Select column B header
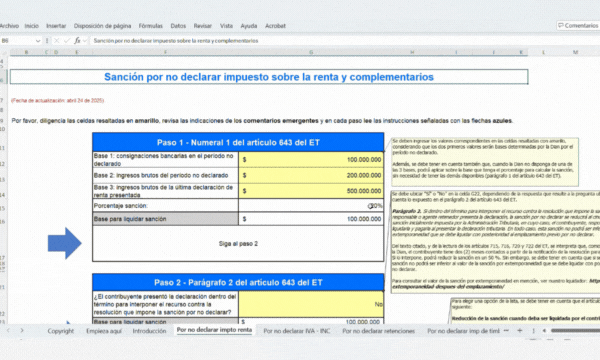This screenshot has height=360, width=600. (26, 52)
